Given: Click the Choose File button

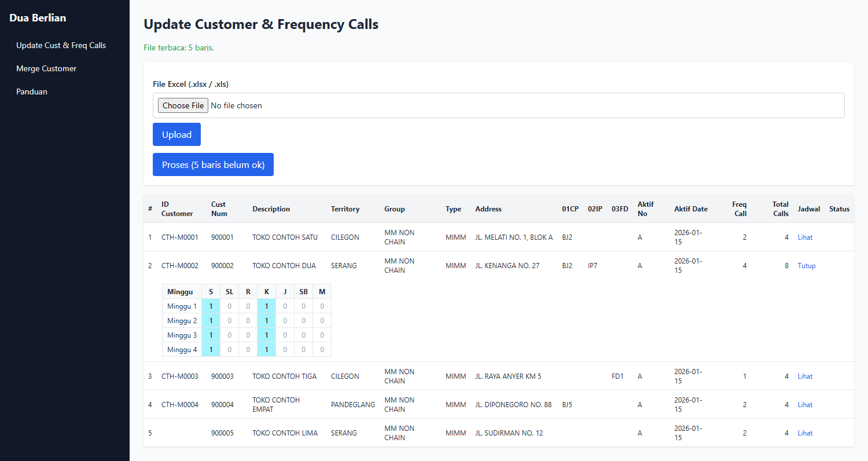Looking at the screenshot, I should click(183, 105).
